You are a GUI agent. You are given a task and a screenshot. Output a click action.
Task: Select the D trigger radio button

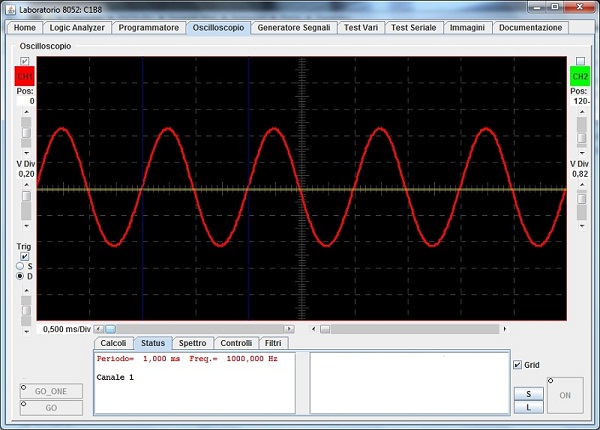coord(20,276)
